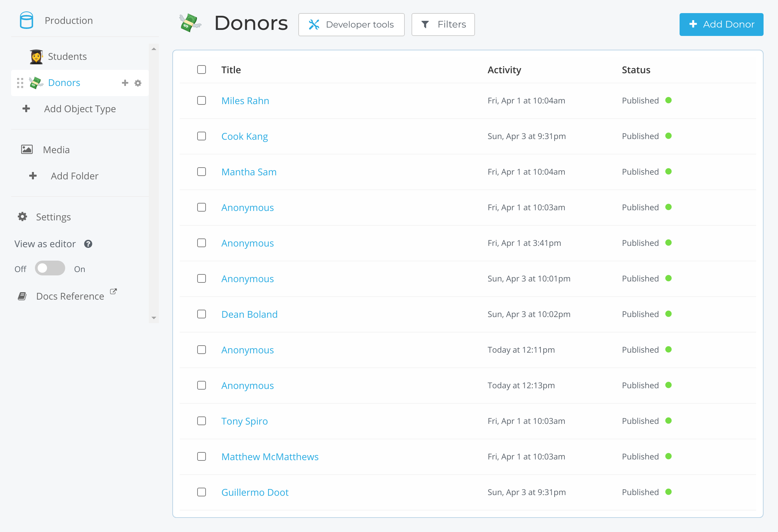The image size is (778, 532).
Task: Click the drag handle beside Donors
Action: pyautogui.click(x=20, y=83)
